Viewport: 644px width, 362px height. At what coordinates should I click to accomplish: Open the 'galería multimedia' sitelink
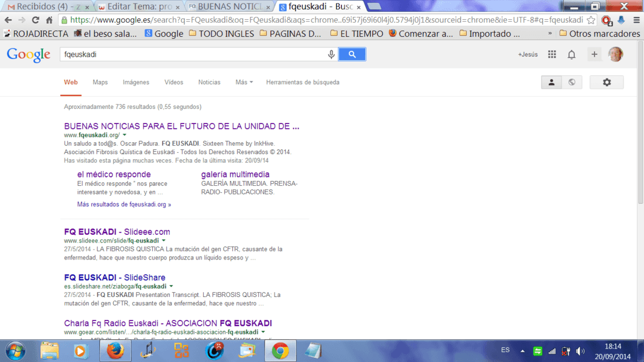[235, 174]
